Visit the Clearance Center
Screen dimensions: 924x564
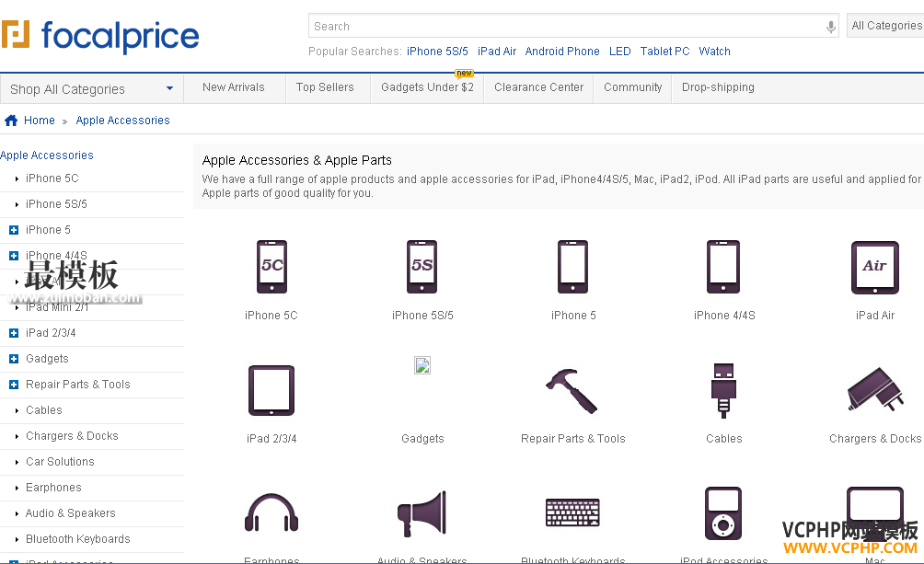click(538, 87)
